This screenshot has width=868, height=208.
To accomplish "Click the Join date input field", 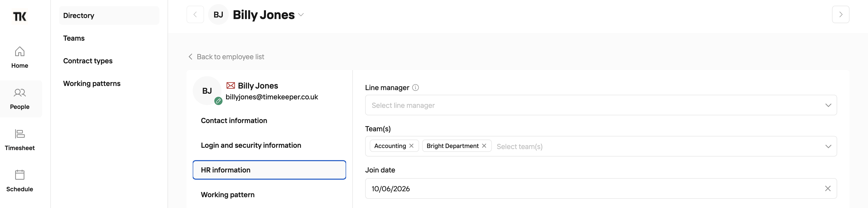I will click(601, 188).
